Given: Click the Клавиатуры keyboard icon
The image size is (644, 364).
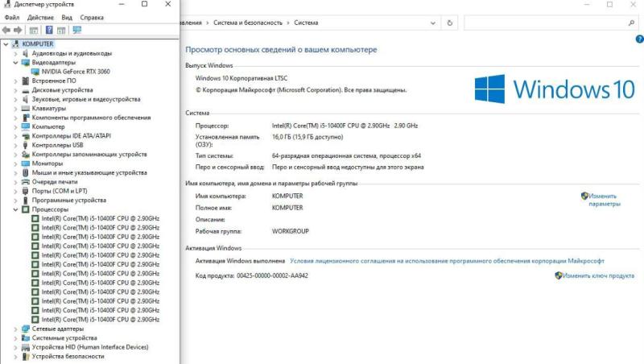Looking at the screenshot, I should click(x=26, y=109).
